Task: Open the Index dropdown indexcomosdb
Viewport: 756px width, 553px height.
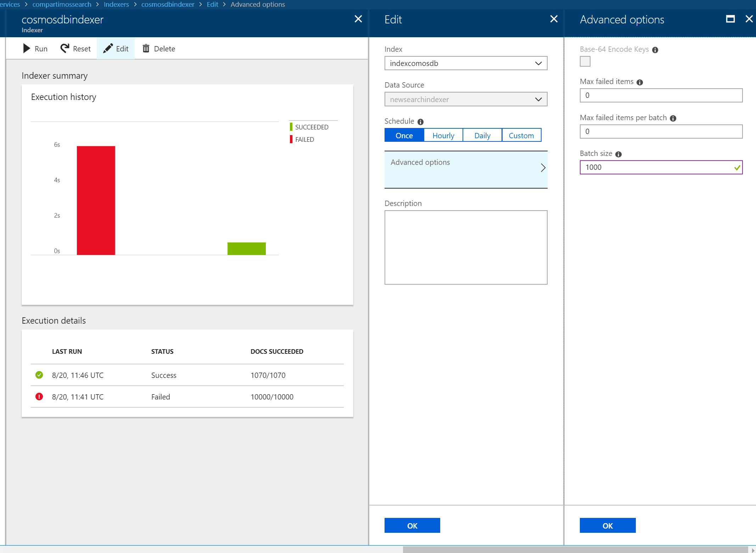Action: tap(466, 63)
